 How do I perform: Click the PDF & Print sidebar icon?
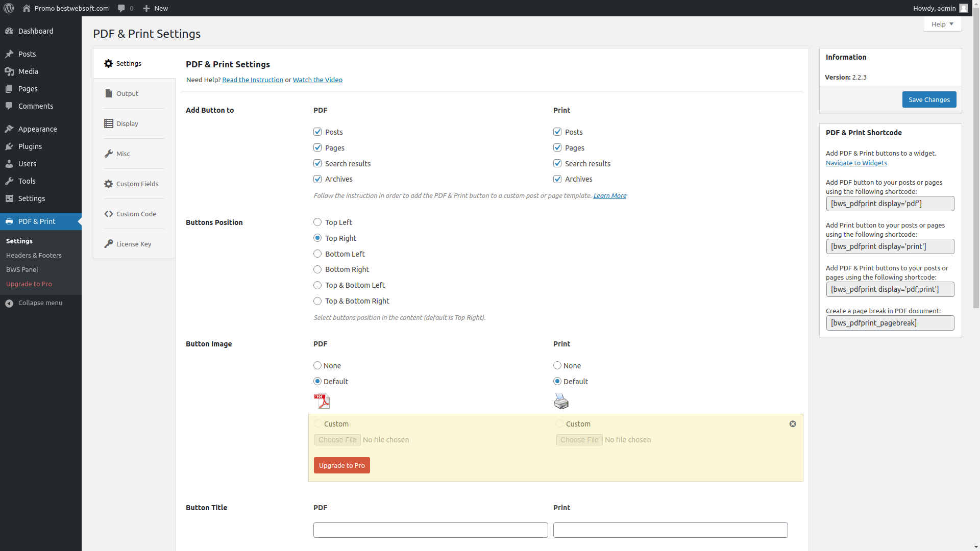coord(9,221)
